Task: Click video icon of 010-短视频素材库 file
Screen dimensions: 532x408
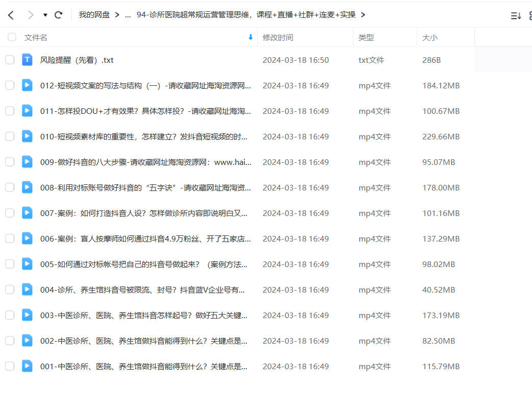Action: (x=27, y=136)
